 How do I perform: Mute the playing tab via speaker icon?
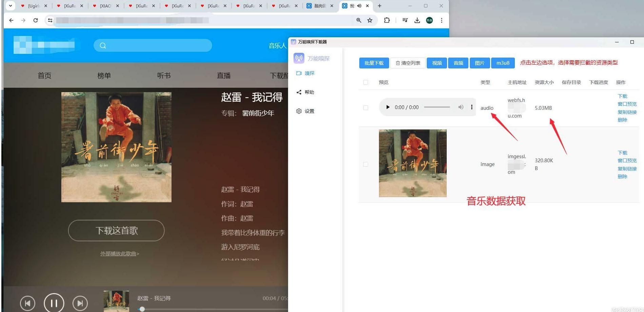pyautogui.click(x=359, y=6)
